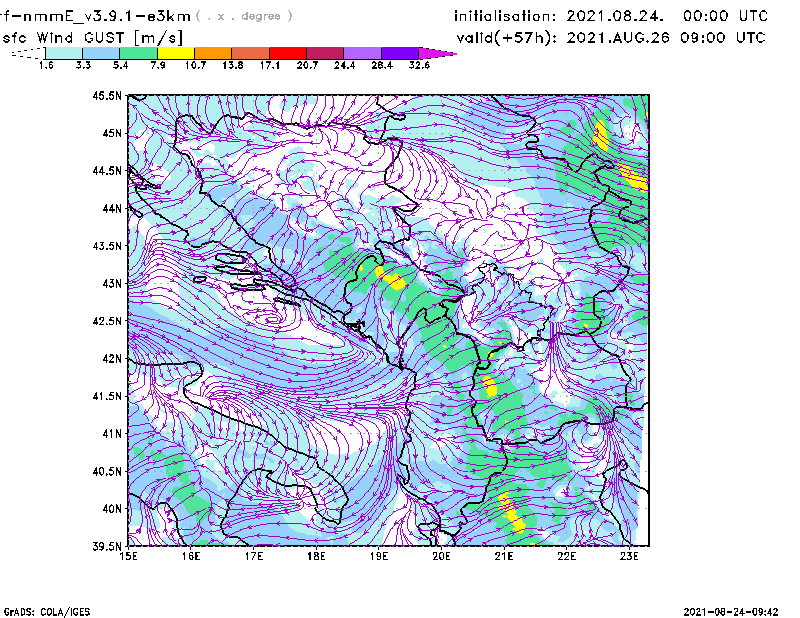Click the legend value 7.9
800x618 pixels.
coord(158,65)
